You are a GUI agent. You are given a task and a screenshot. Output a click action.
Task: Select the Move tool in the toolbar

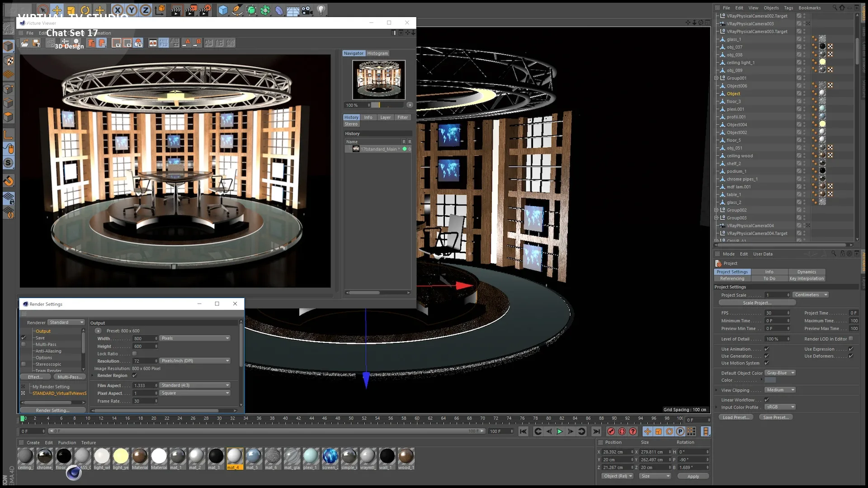pyautogui.click(x=57, y=9)
